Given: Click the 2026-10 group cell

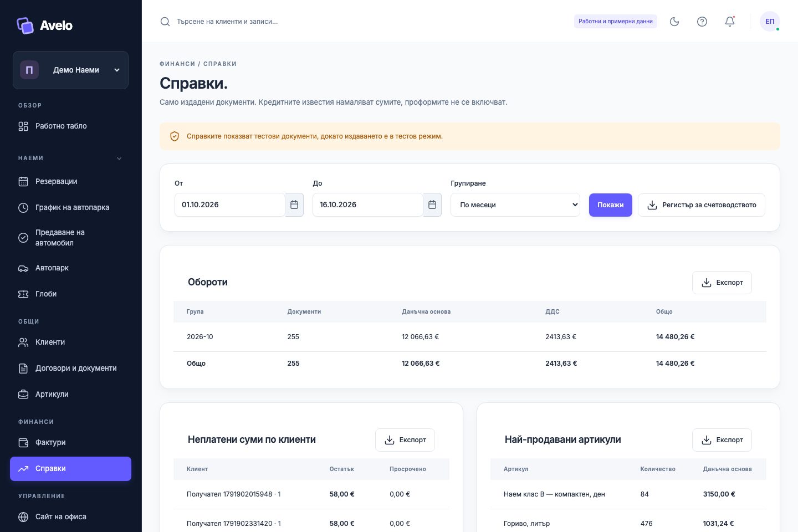Looking at the screenshot, I should (200, 337).
